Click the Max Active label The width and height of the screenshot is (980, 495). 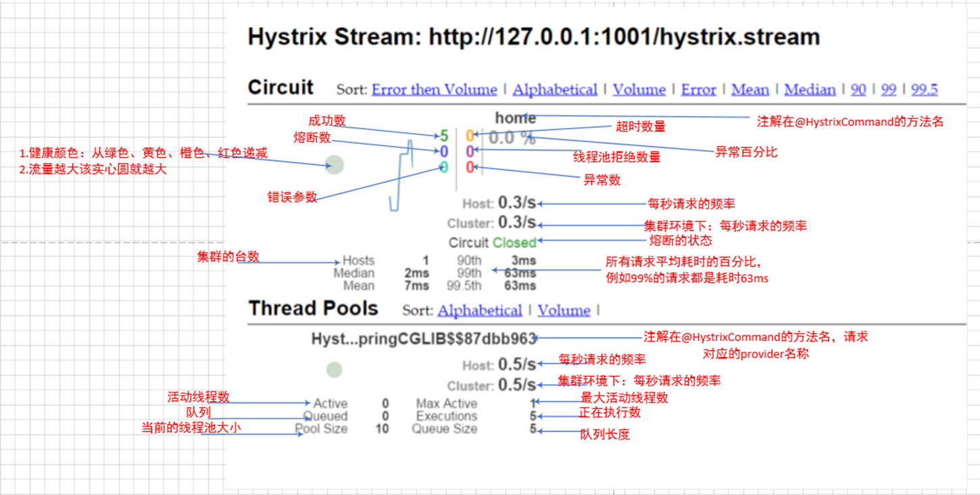tap(446, 404)
